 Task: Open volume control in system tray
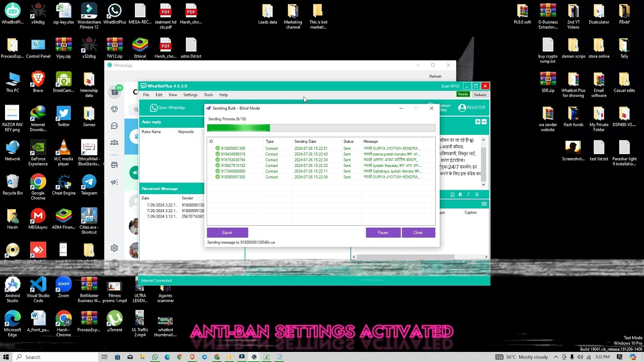pyautogui.click(x=580, y=357)
